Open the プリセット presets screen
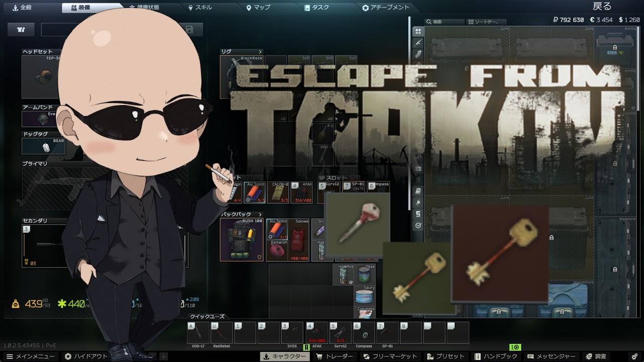Image resolution: width=644 pixels, height=362 pixels. (x=445, y=356)
